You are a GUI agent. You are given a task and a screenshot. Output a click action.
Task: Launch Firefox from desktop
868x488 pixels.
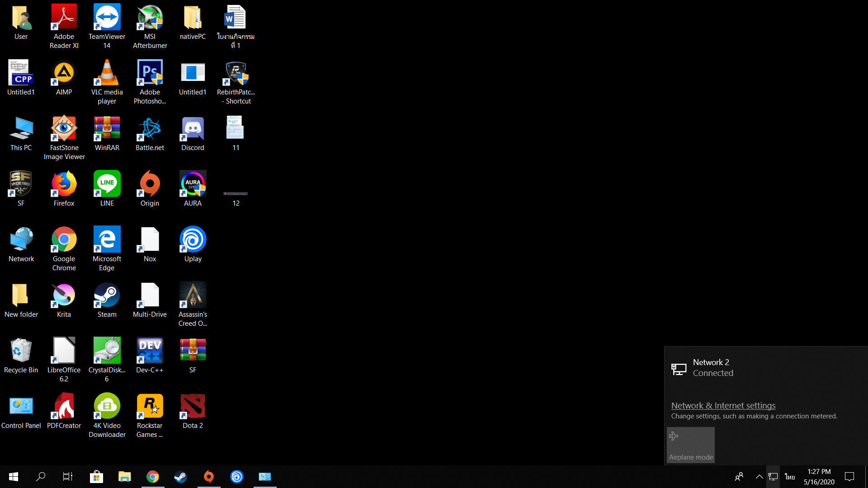click(64, 189)
